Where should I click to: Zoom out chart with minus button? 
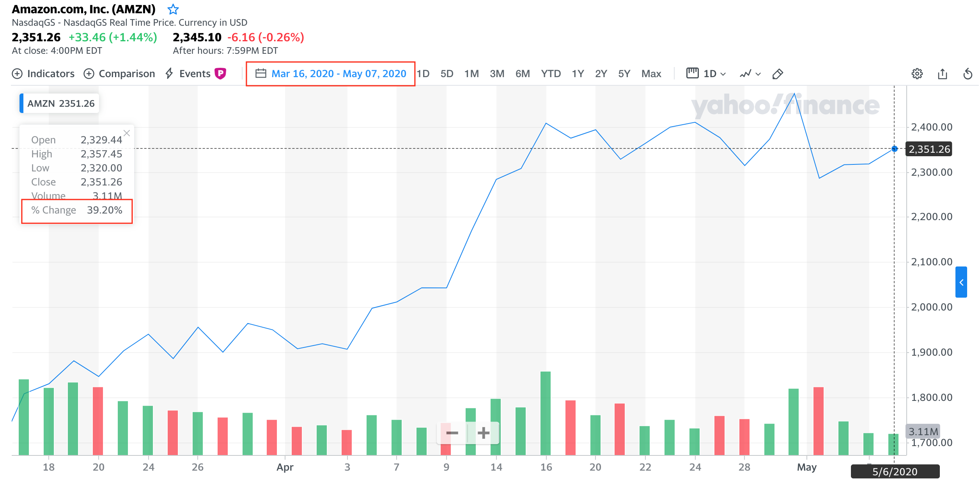(452, 433)
